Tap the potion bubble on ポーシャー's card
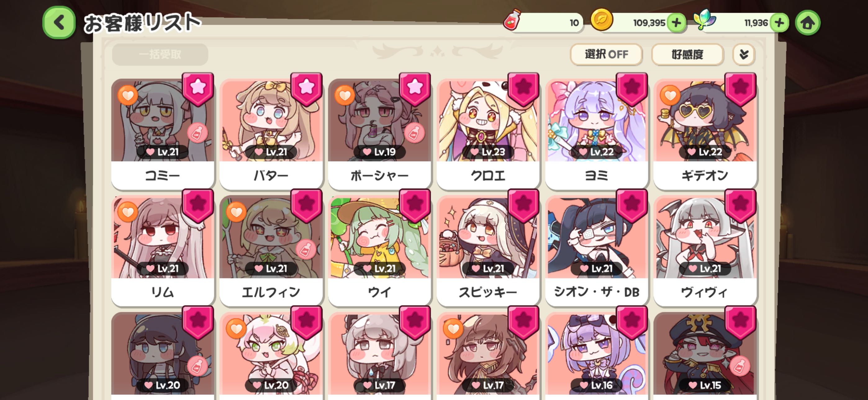 [x=414, y=133]
